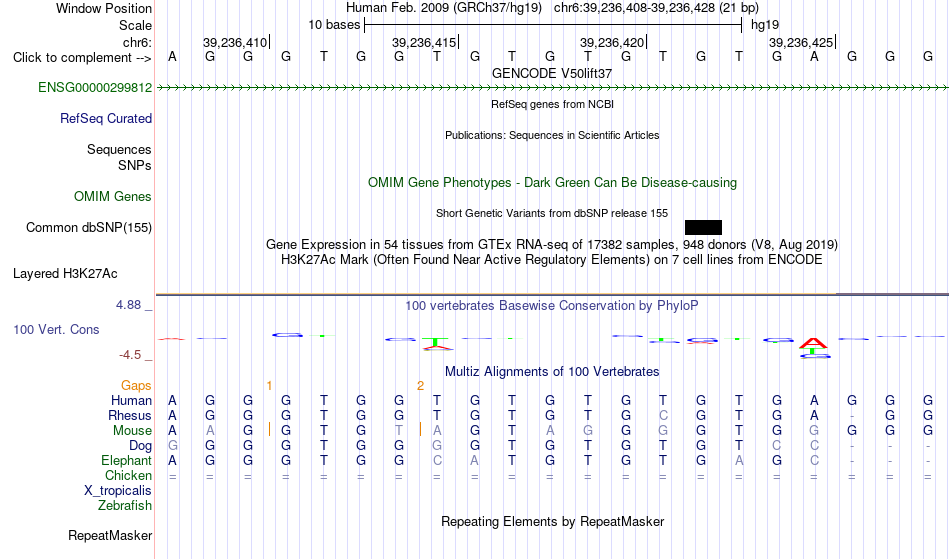
Task: Click the 39,236,415 position label
Action: pos(424,42)
